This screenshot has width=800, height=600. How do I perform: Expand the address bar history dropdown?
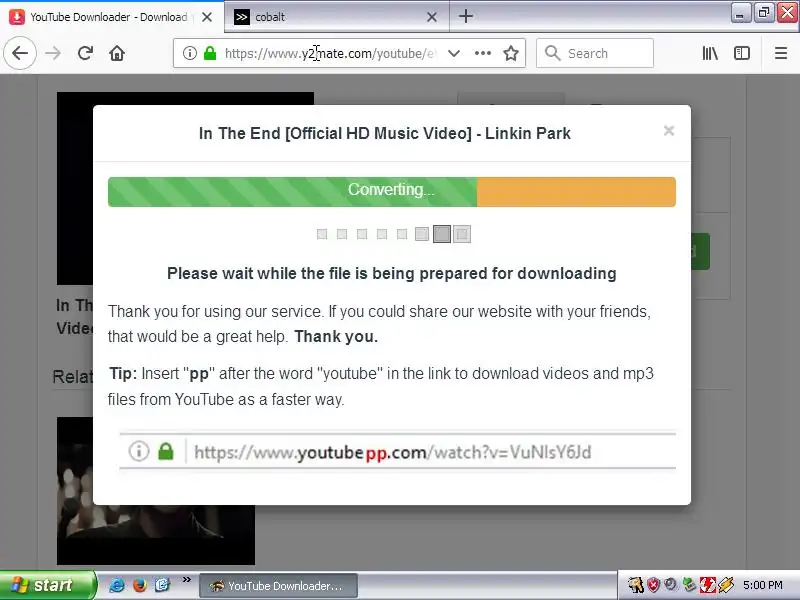click(454, 53)
